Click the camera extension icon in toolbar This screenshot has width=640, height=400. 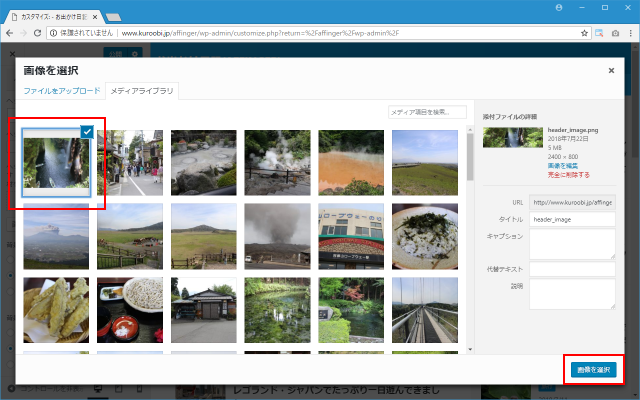pyautogui.click(x=599, y=33)
